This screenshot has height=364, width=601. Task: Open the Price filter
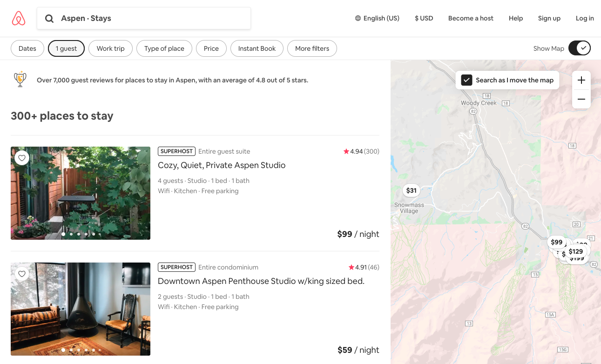(x=211, y=48)
